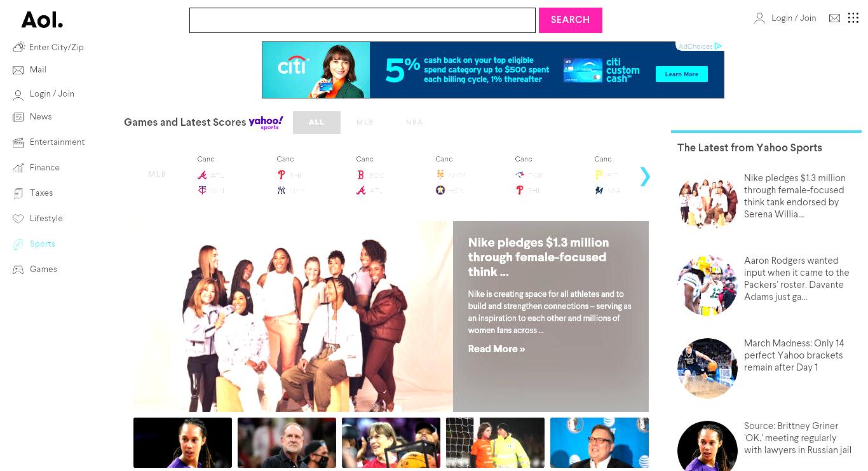The height and width of the screenshot is (471, 868).
Task: Open the Brittney Griner Russian jail story
Action: coord(797,438)
